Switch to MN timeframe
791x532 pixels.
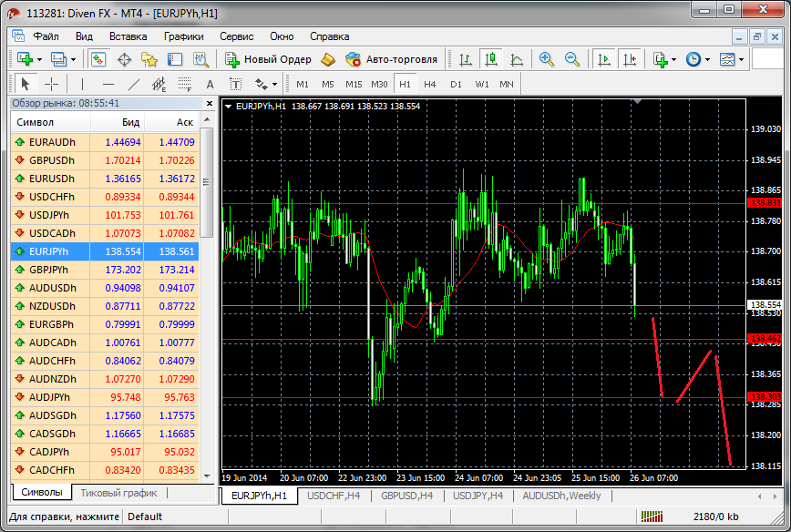507,84
